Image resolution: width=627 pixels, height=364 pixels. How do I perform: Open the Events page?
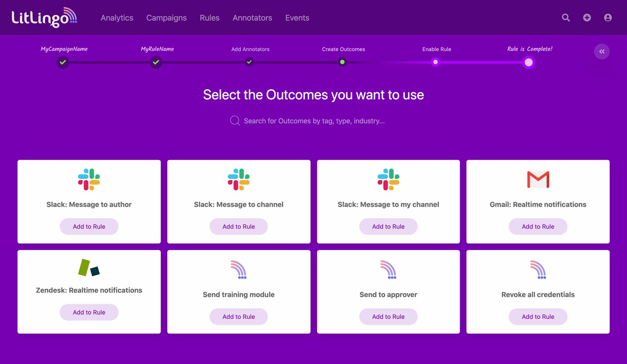[297, 18]
